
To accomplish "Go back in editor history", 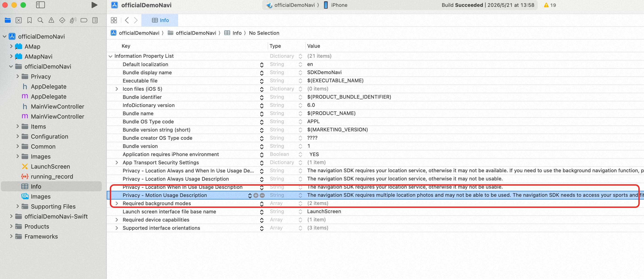I will pos(127,20).
